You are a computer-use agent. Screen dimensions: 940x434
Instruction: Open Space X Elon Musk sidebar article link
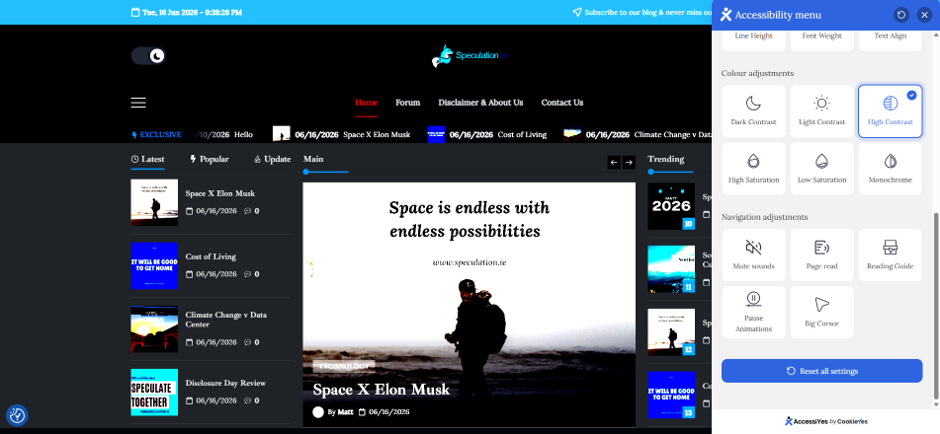point(220,194)
